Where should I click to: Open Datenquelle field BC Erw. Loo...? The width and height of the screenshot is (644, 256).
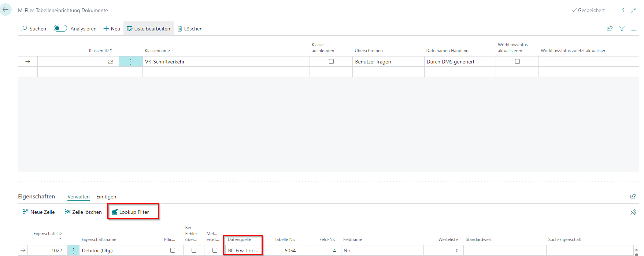click(243, 250)
